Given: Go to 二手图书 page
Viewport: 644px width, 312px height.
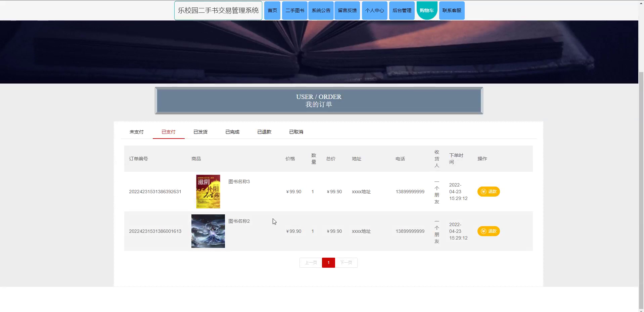Looking at the screenshot, I should click(x=295, y=10).
